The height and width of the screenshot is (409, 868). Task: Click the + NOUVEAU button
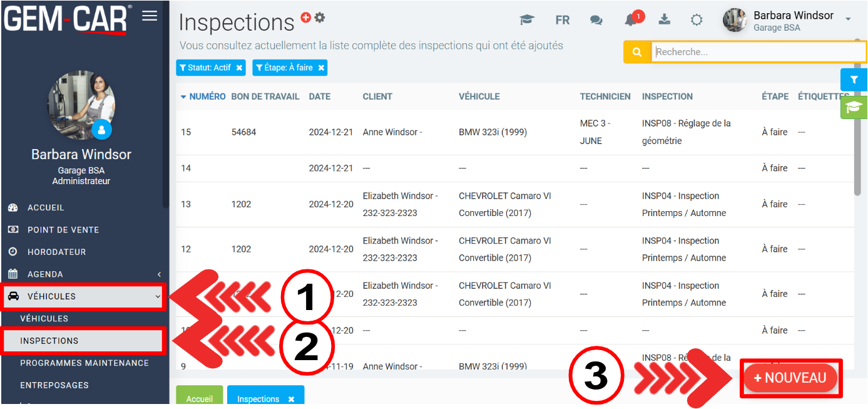click(790, 378)
